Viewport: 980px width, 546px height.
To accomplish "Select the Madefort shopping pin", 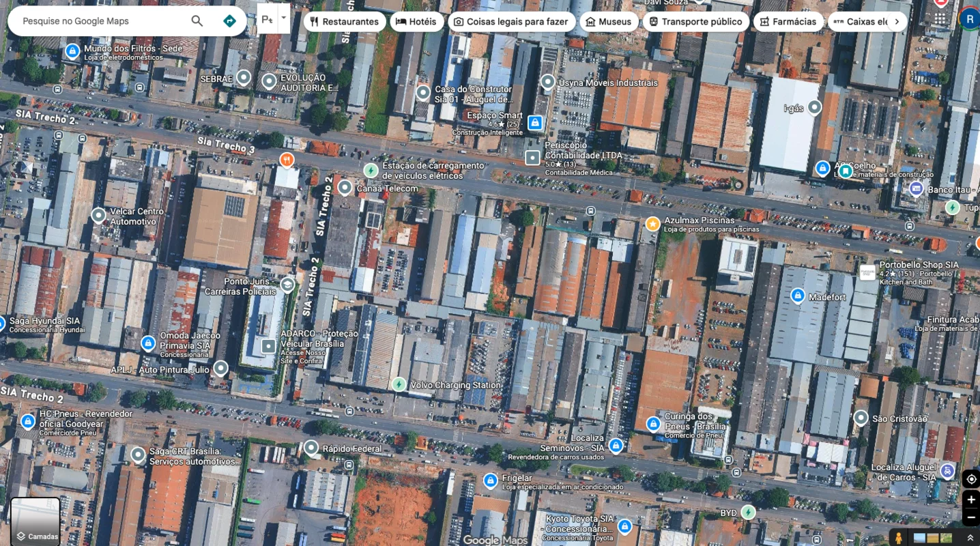I will tap(797, 296).
